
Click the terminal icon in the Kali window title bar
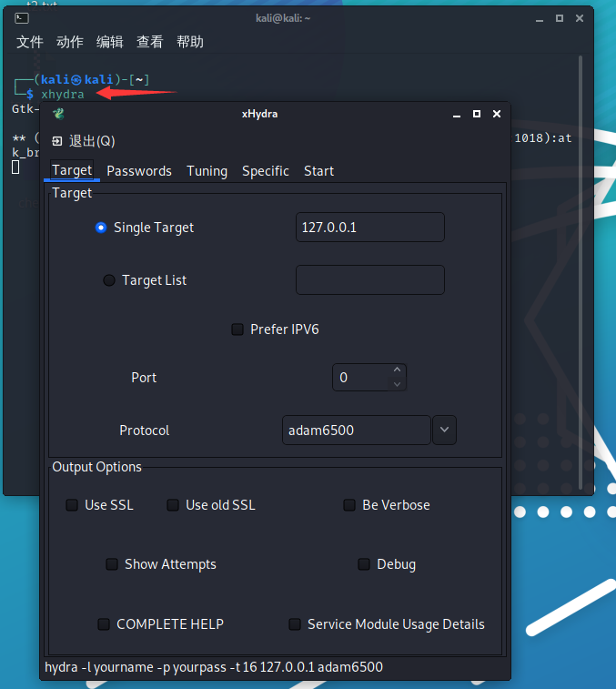click(22, 17)
